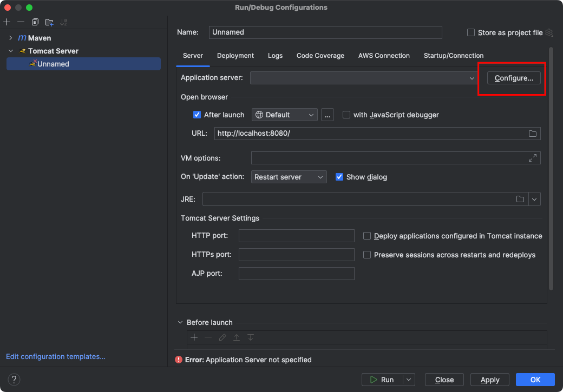Click the URL field with localhost:8080
This screenshot has width=563, height=392.
point(377,134)
